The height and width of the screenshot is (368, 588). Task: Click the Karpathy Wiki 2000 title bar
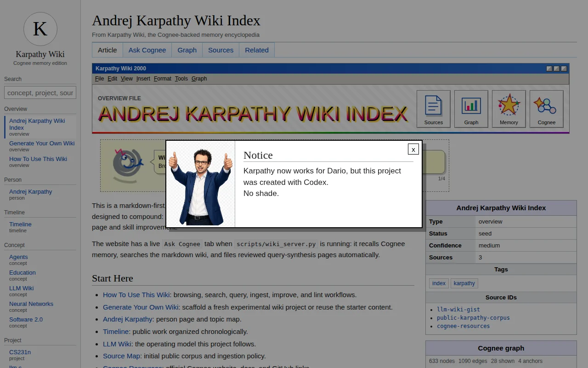coord(330,69)
